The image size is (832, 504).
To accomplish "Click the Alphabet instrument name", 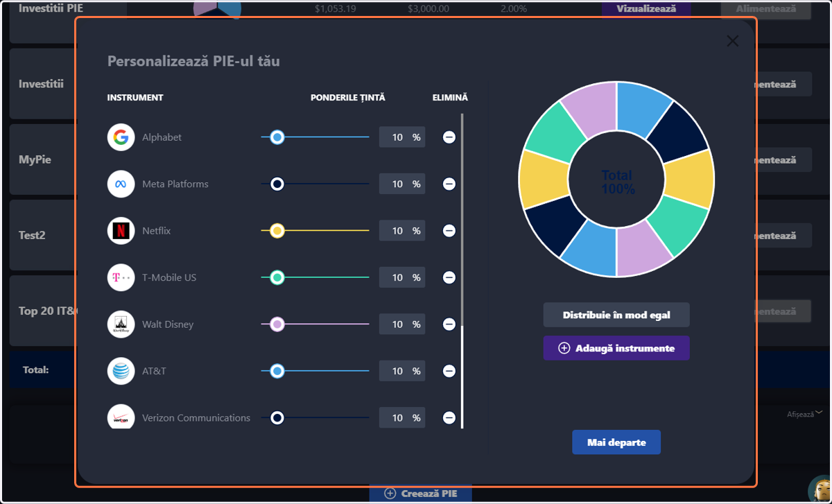I will click(x=162, y=137).
